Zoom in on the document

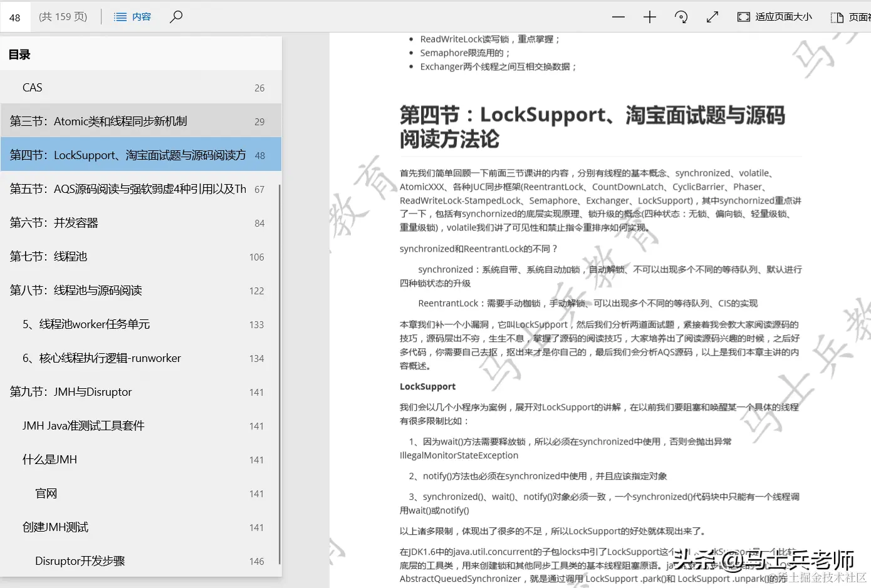pos(649,17)
